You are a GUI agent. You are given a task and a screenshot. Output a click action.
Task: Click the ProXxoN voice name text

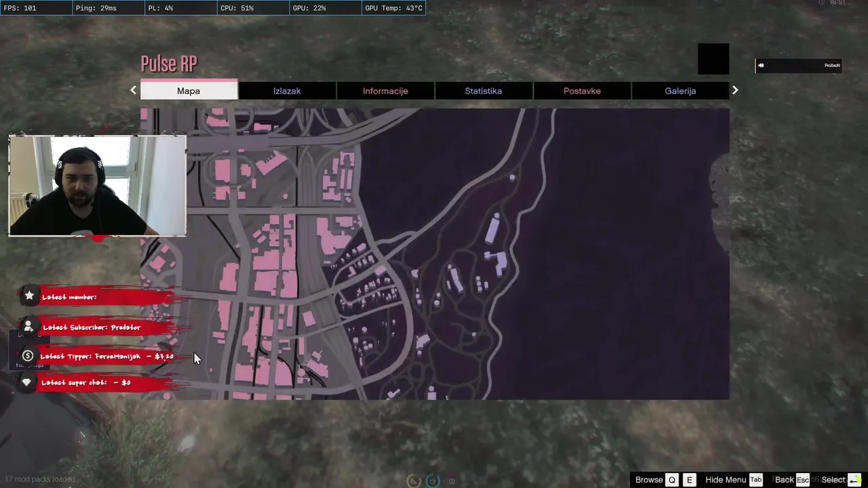[832, 66]
